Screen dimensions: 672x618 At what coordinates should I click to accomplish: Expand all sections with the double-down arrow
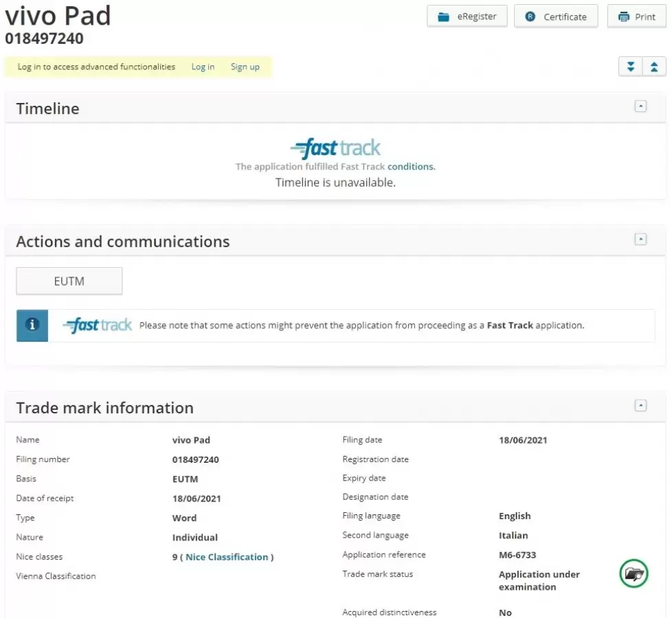[630, 67]
